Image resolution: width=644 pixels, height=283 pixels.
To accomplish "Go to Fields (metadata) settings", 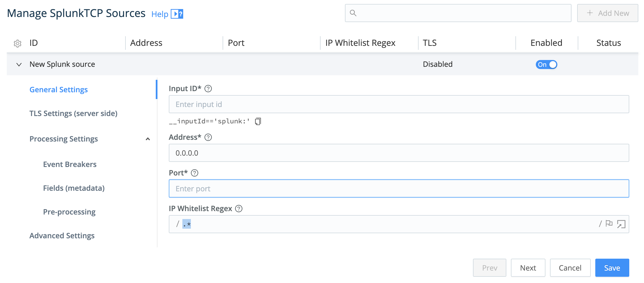I will tap(74, 188).
